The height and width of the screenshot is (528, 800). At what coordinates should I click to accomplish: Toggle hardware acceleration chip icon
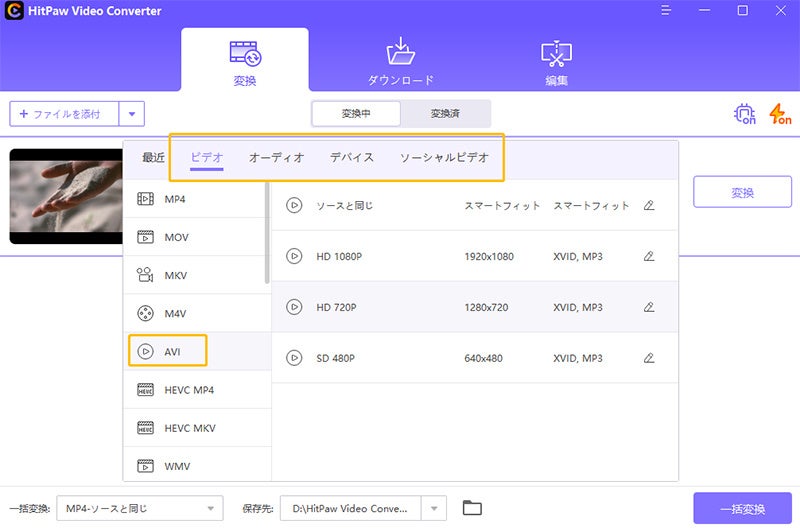coord(744,113)
